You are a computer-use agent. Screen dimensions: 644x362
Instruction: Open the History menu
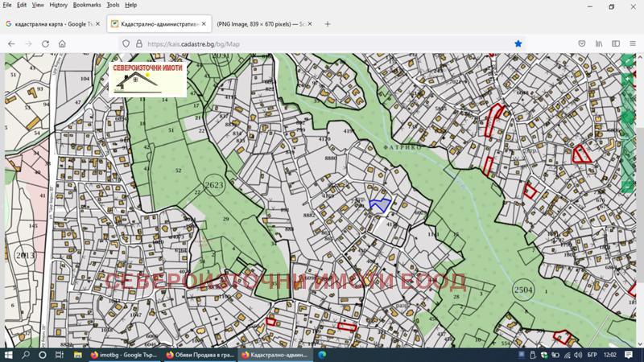coord(58,5)
